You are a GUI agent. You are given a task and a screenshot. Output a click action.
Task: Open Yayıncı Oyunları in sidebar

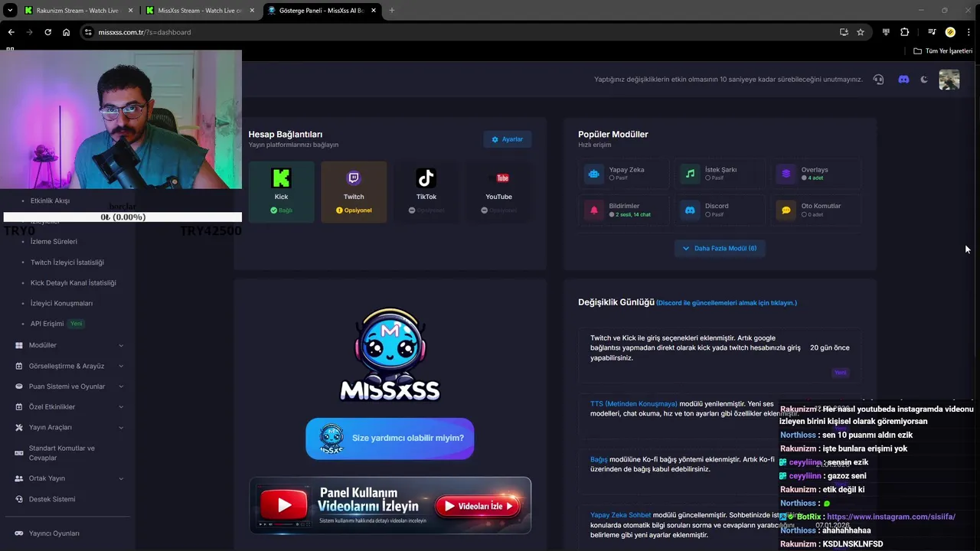point(54,533)
